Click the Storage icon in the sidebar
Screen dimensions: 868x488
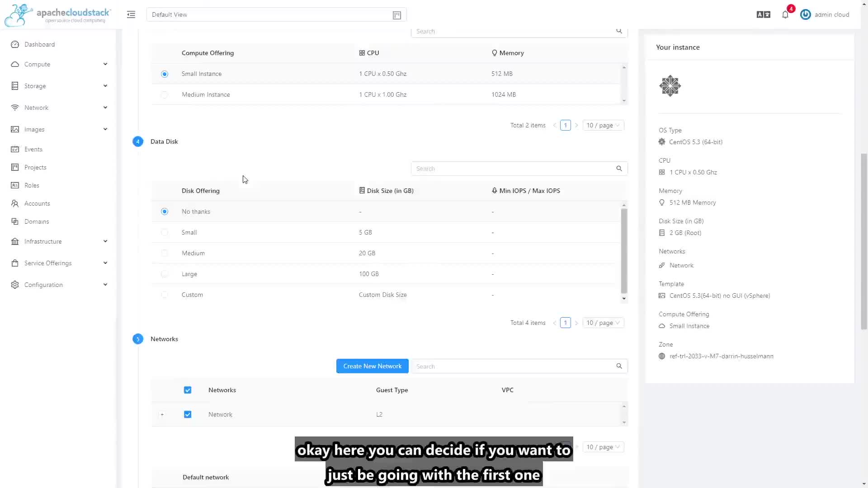tap(15, 86)
